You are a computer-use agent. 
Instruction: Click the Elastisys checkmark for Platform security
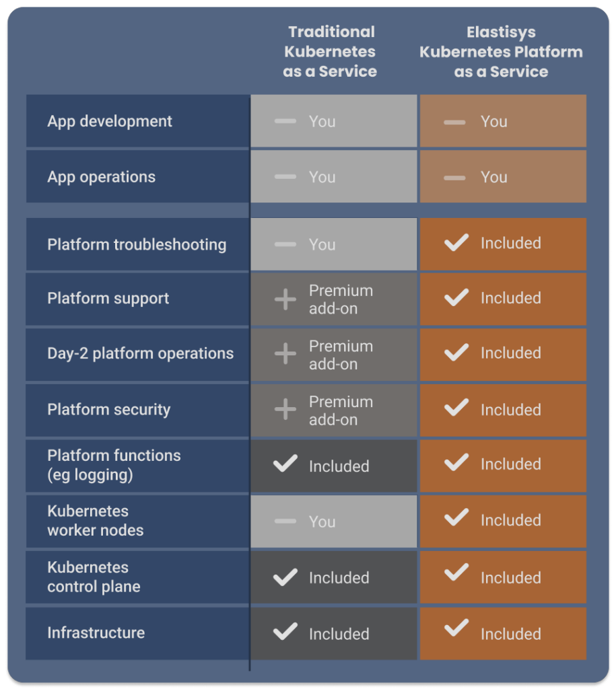456,407
